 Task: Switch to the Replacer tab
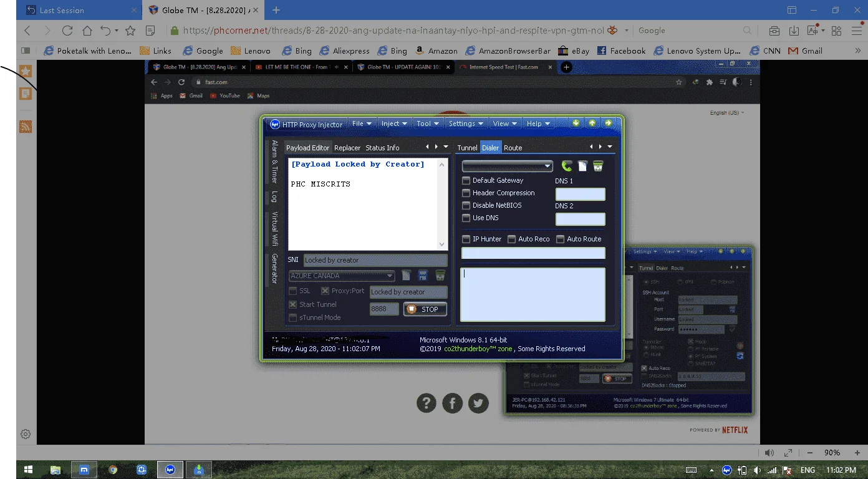[347, 148]
